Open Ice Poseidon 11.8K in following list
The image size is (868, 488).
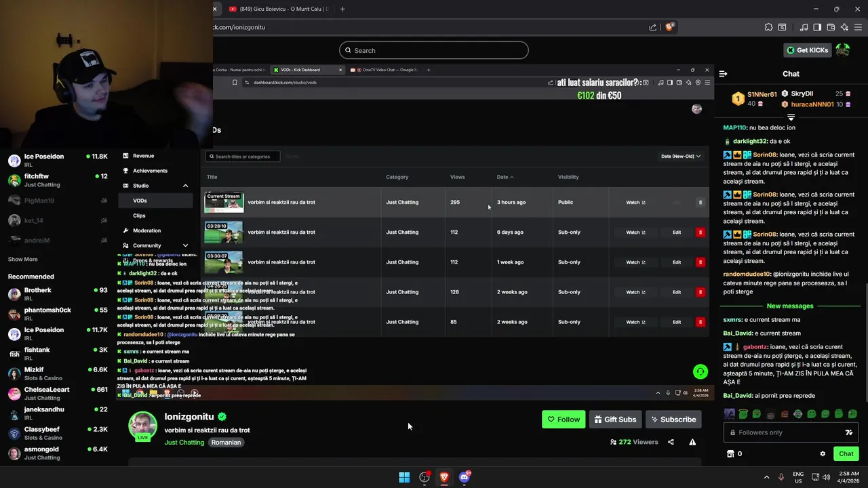58,160
